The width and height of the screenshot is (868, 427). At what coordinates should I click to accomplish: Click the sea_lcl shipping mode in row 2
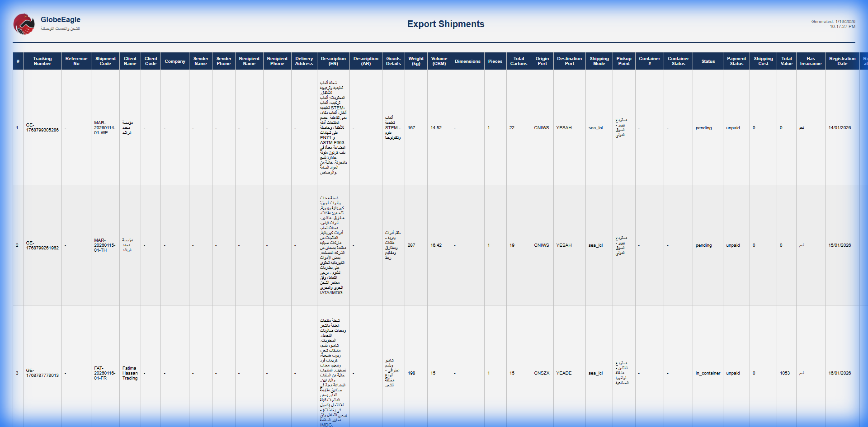[596, 245]
